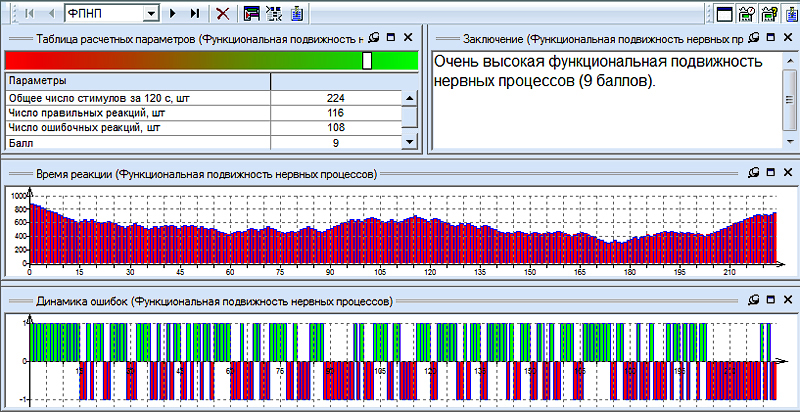Jump to the last record
This screenshot has height=412, width=800.
point(194,13)
